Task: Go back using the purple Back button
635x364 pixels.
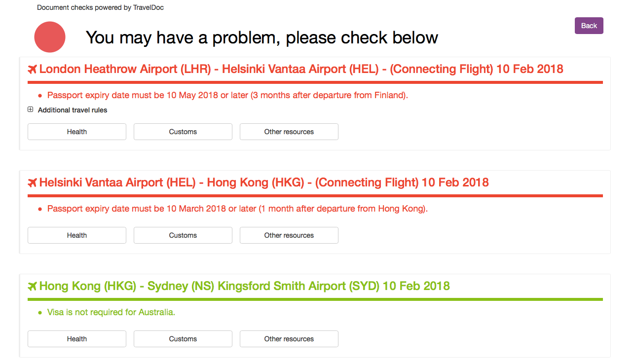Action: (589, 26)
